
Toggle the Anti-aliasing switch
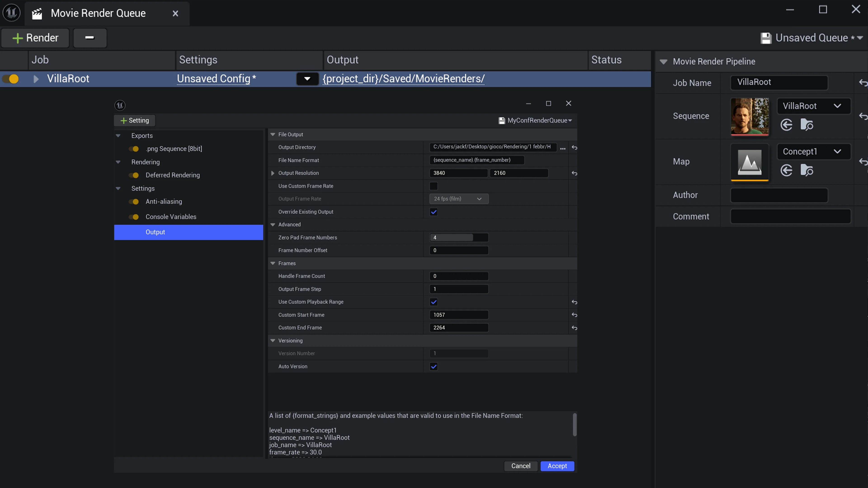tap(134, 202)
